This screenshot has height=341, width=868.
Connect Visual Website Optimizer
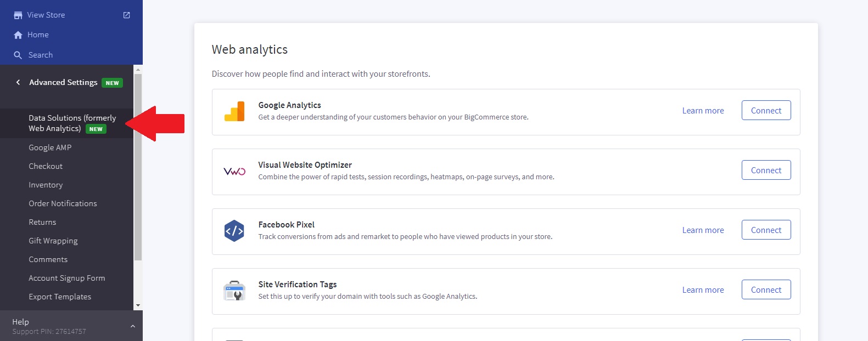click(x=766, y=170)
